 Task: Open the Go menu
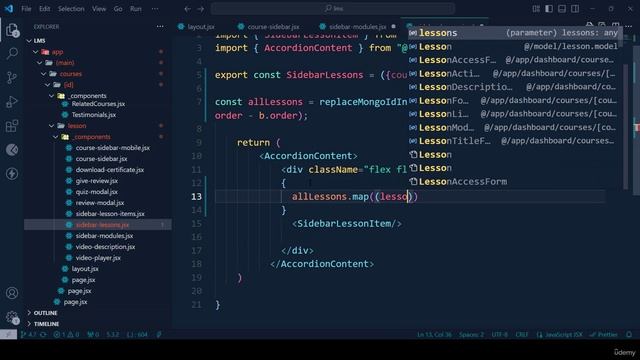coord(118,9)
